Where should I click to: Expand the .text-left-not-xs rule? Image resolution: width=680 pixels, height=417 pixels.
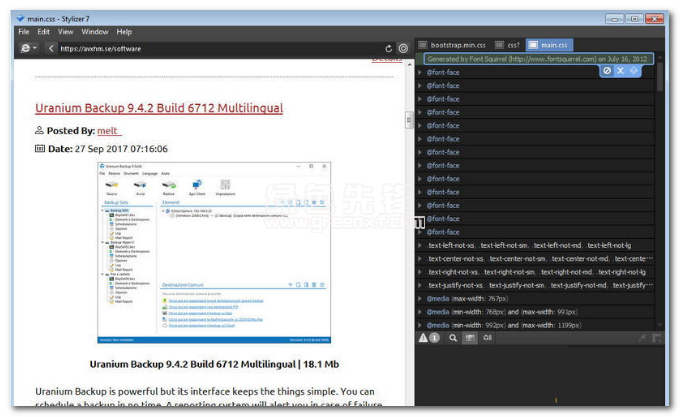[x=420, y=245]
